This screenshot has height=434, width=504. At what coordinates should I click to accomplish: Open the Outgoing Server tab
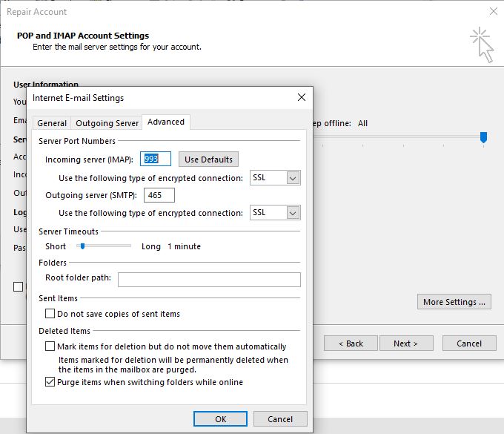[107, 123]
